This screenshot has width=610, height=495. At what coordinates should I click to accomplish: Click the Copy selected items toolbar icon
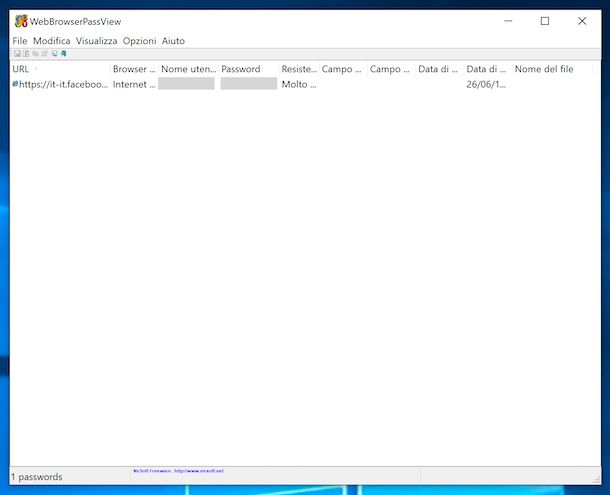[x=35, y=54]
